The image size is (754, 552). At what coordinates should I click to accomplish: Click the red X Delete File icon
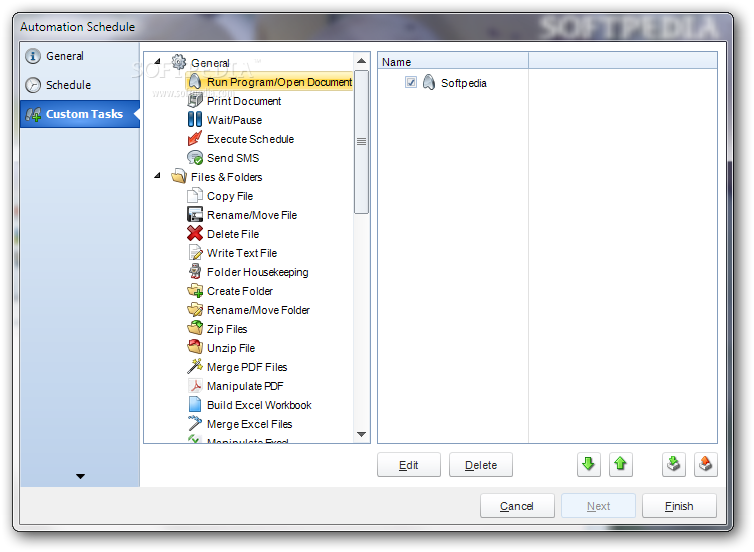195,234
